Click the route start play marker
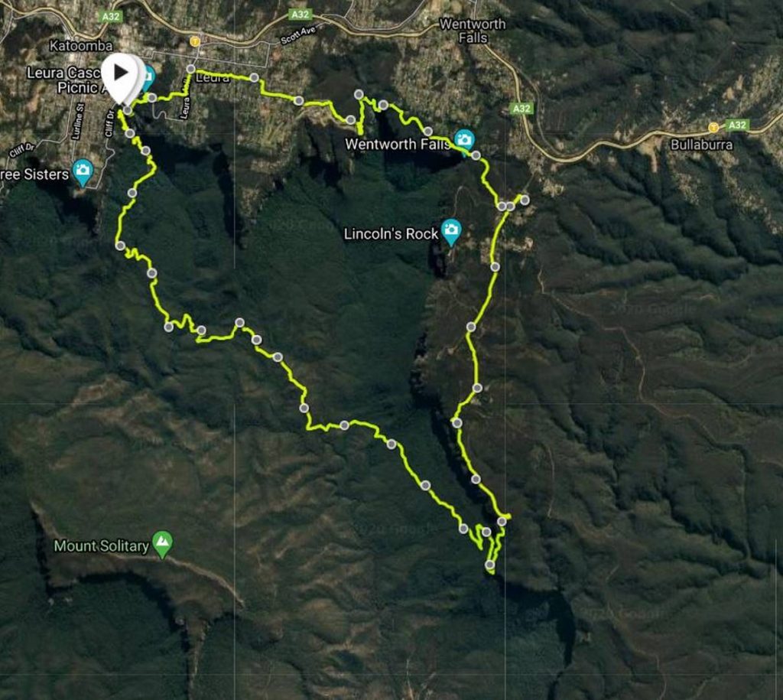Image resolution: width=783 pixels, height=700 pixels. (122, 75)
